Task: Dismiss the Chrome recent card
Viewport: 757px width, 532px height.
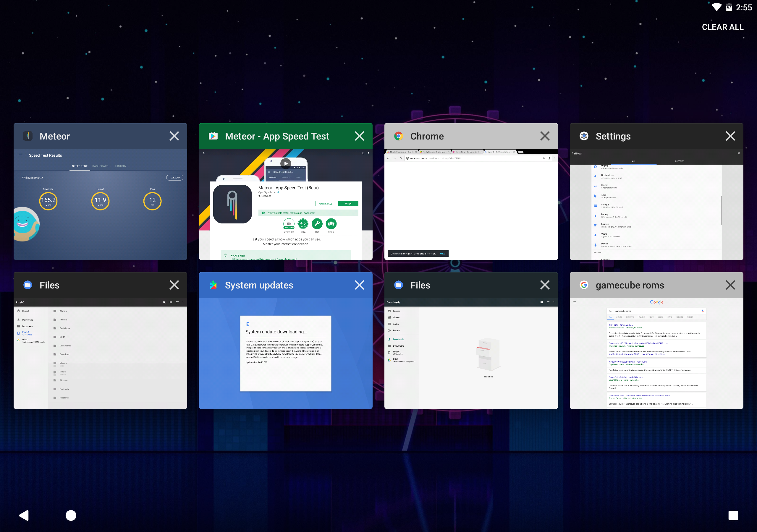Action: pyautogui.click(x=545, y=136)
